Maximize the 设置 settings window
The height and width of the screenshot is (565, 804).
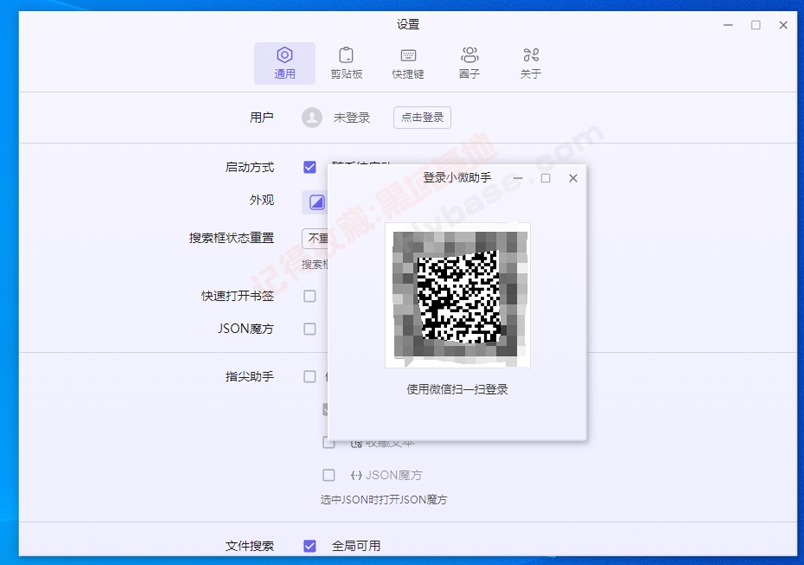coord(756,25)
